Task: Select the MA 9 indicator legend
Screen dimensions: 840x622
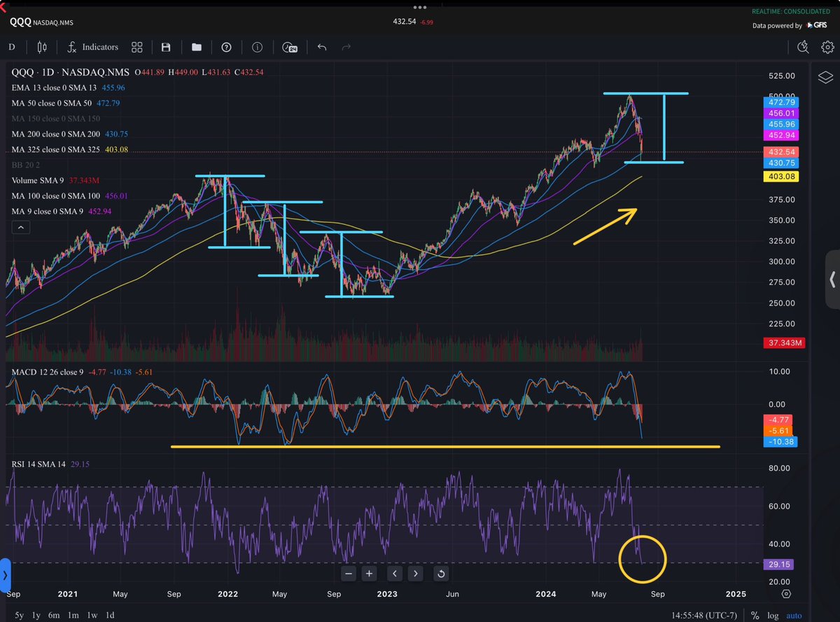Action: tap(61, 211)
